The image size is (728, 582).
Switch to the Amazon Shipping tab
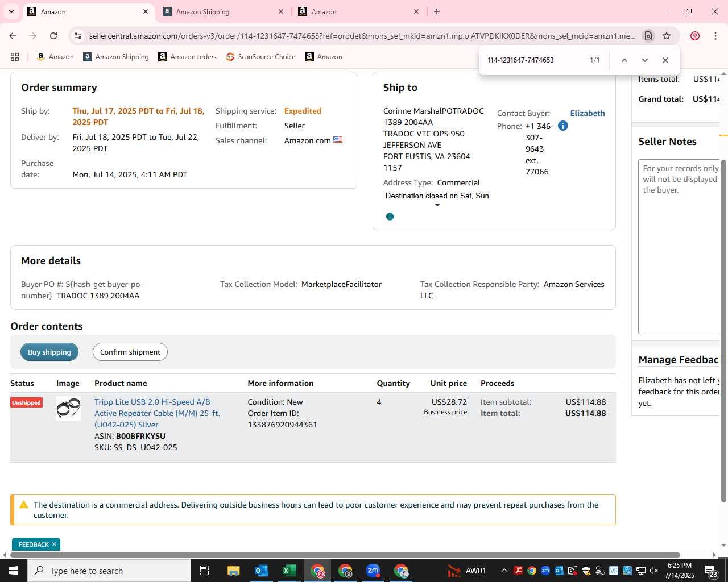(224, 11)
